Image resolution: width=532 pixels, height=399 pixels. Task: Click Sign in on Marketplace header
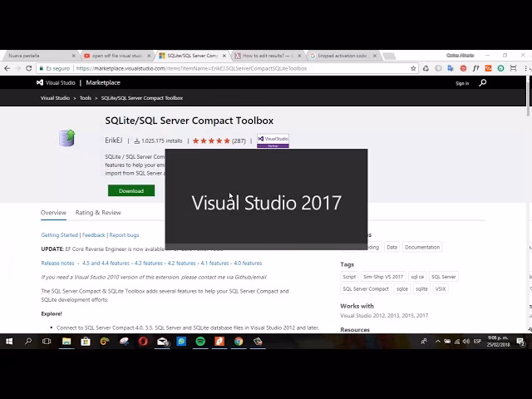[462, 83]
